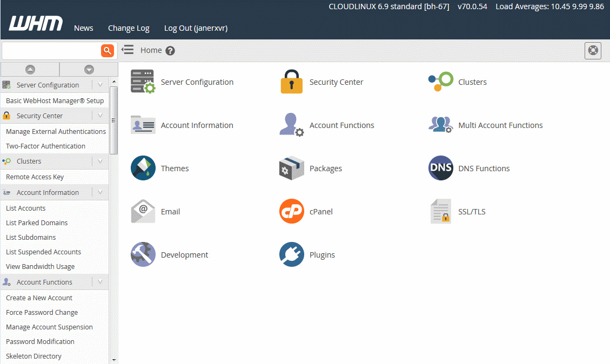Click the Home help question mark icon

pyautogui.click(x=170, y=51)
